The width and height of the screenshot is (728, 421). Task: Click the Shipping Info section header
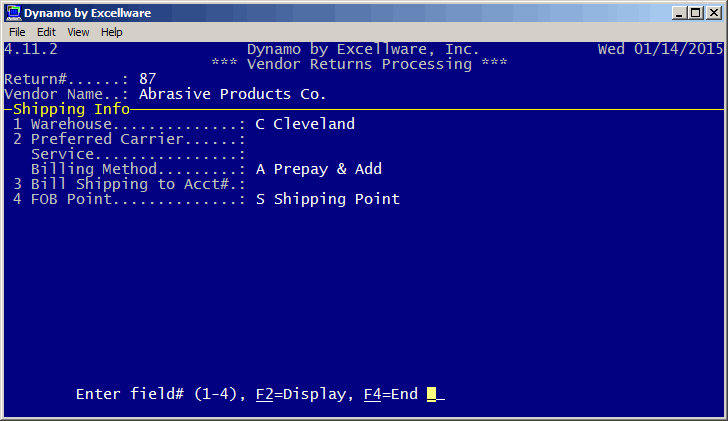pyautogui.click(x=72, y=109)
